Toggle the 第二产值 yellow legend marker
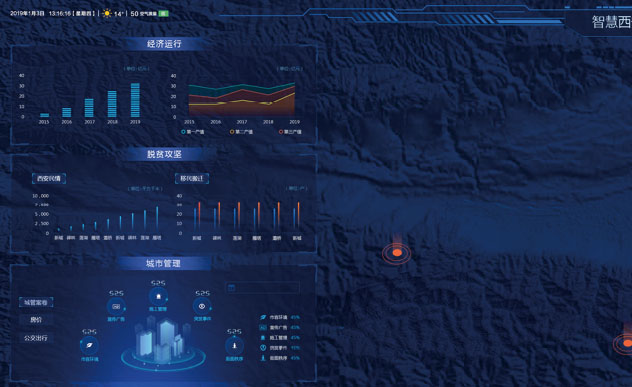632x387 pixels. click(x=232, y=132)
